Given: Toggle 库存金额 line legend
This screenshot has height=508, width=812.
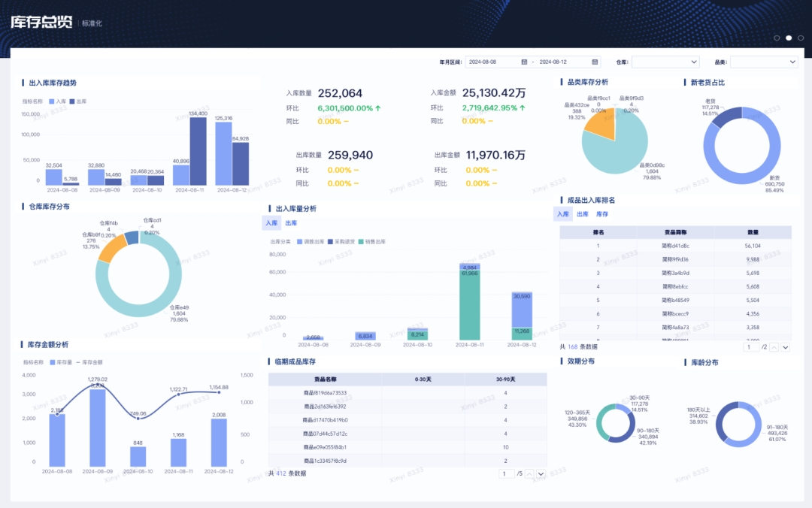Looking at the screenshot, I should [89, 362].
